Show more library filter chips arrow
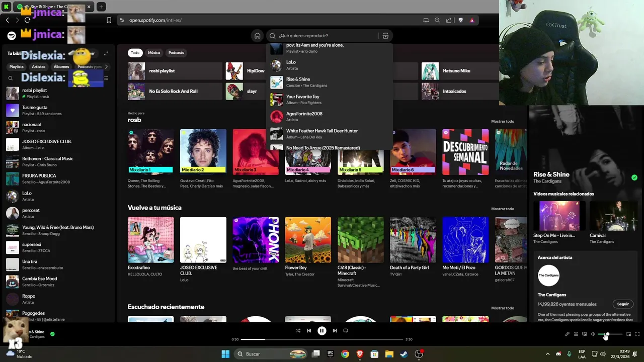 click(x=106, y=66)
